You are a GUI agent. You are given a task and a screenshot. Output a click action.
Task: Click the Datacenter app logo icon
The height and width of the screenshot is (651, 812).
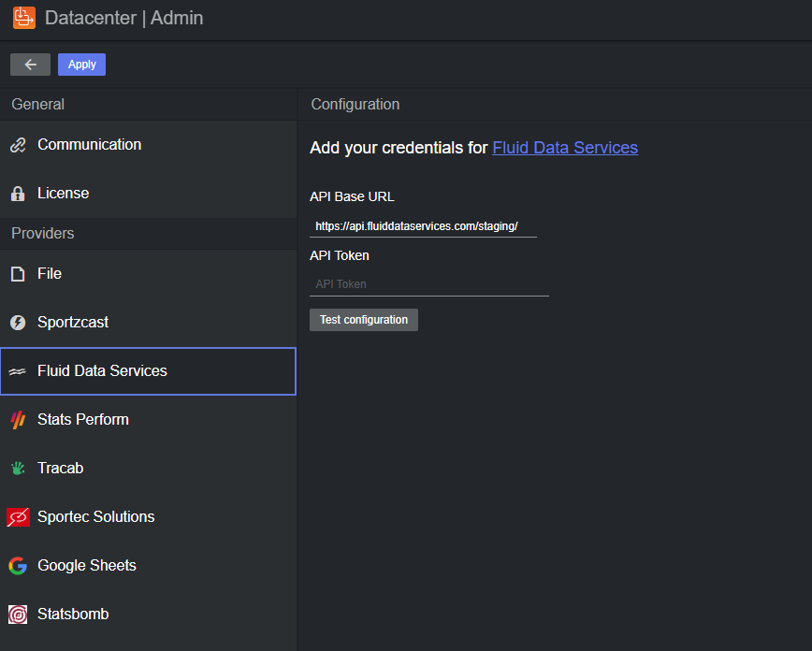click(24, 18)
